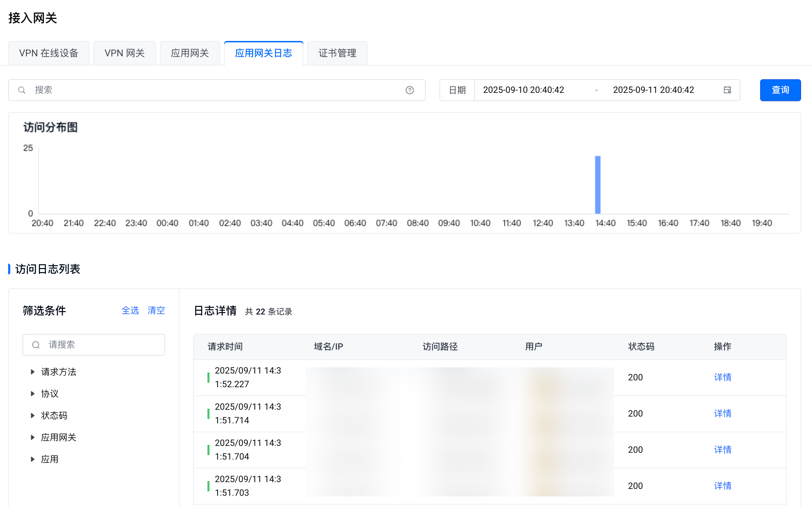Open the 证书管理 tab
The height and width of the screenshot is (506, 812).
coord(337,53)
